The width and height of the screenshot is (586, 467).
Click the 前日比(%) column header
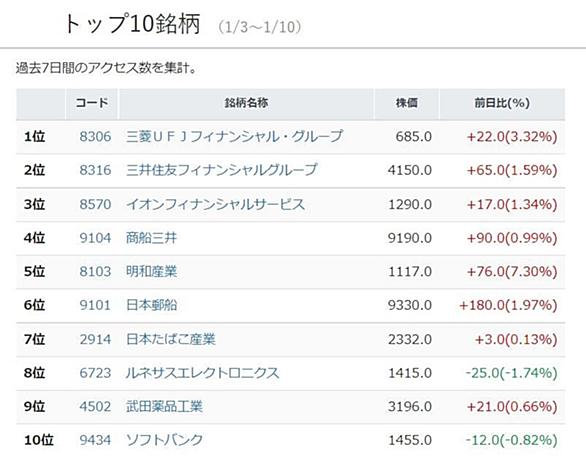pos(502,103)
